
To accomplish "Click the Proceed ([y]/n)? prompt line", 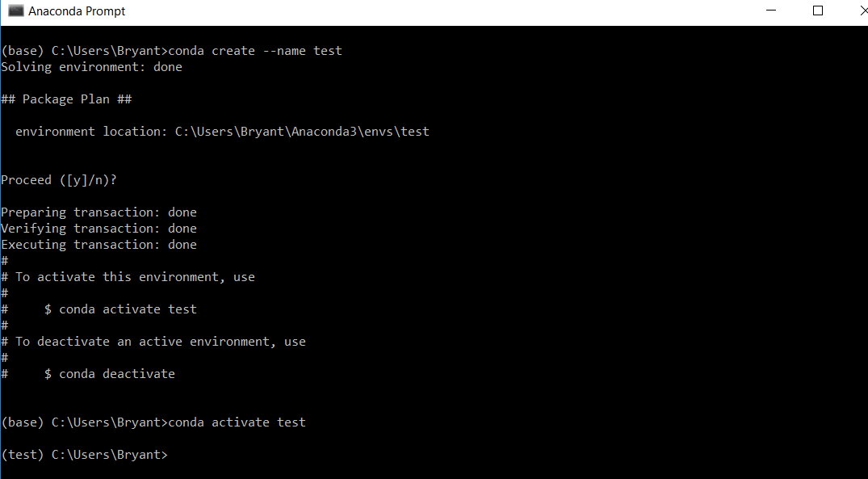I will [x=58, y=179].
